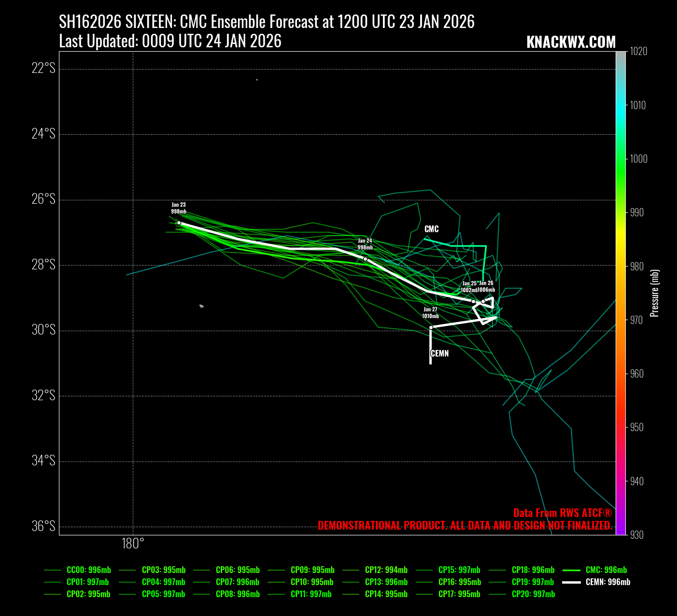
Task: Click the Jan 24 998mb track point
Action: pyautogui.click(x=365, y=259)
